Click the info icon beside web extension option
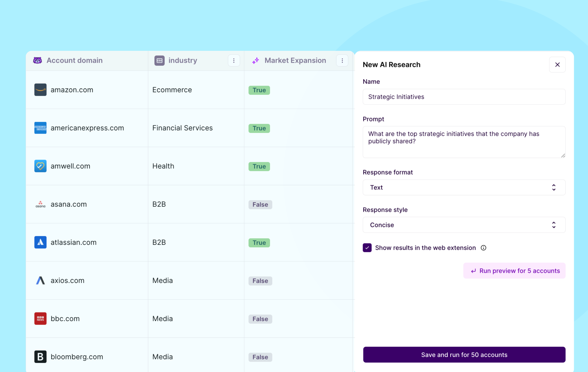 click(483, 248)
